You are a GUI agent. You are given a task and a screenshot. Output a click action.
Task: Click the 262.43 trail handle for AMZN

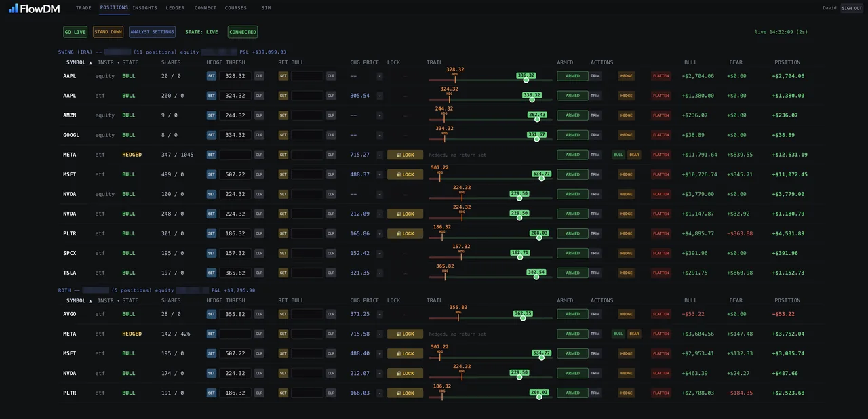click(x=537, y=119)
